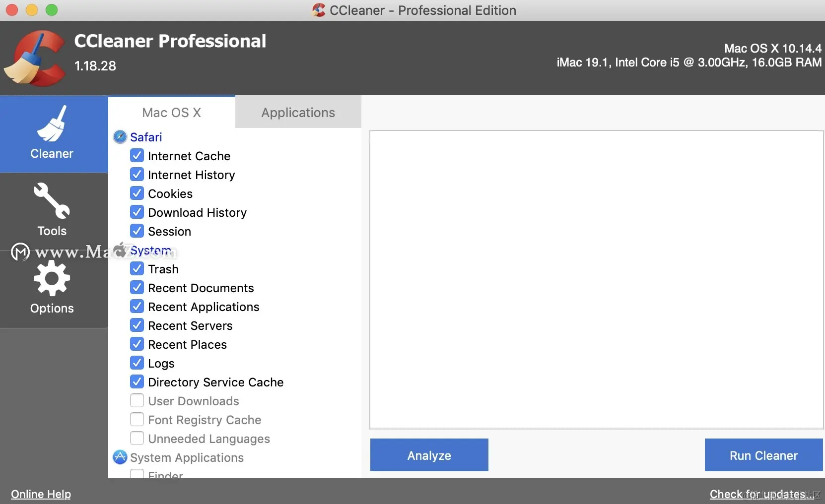Viewport: 825px width, 504px height.
Task: Click the Directory Service Cache label
Action: point(216,382)
